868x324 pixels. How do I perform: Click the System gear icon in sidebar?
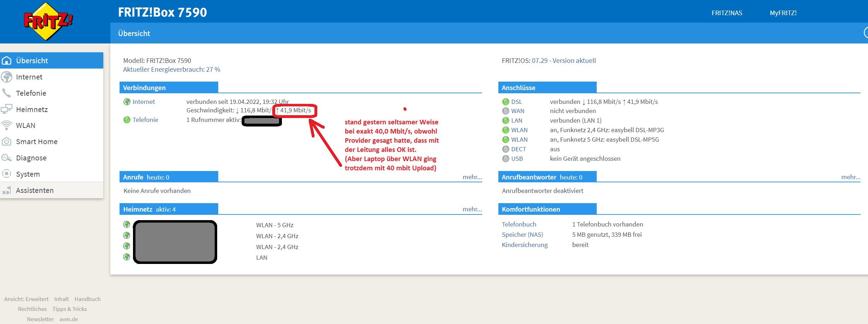coord(7,174)
